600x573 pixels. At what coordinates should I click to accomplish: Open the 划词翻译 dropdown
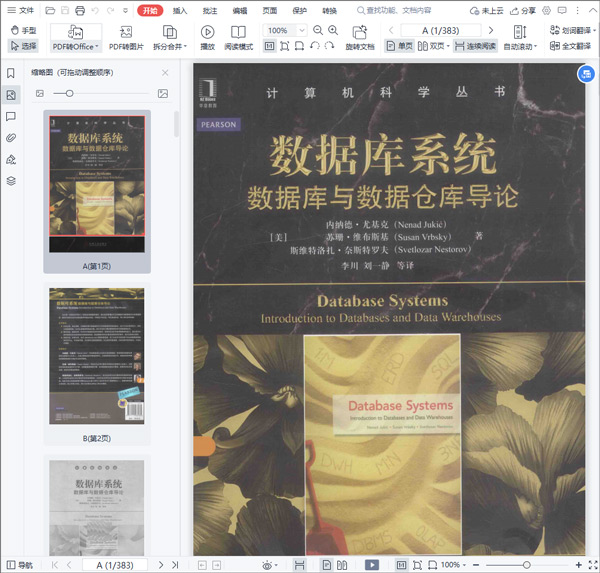coord(573,30)
